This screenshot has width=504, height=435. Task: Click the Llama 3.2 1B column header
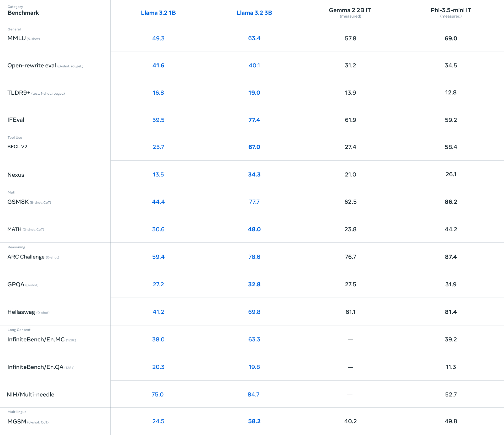pos(158,13)
